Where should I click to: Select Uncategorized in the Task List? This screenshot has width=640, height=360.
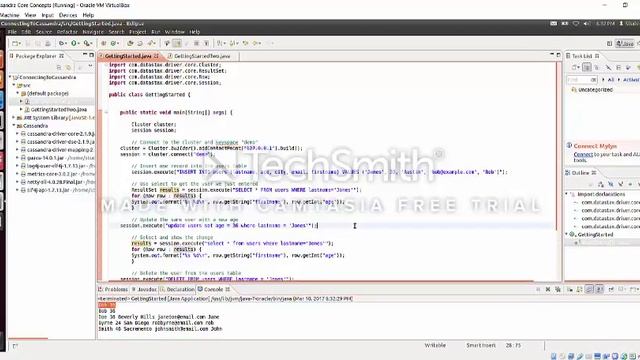pyautogui.click(x=595, y=90)
